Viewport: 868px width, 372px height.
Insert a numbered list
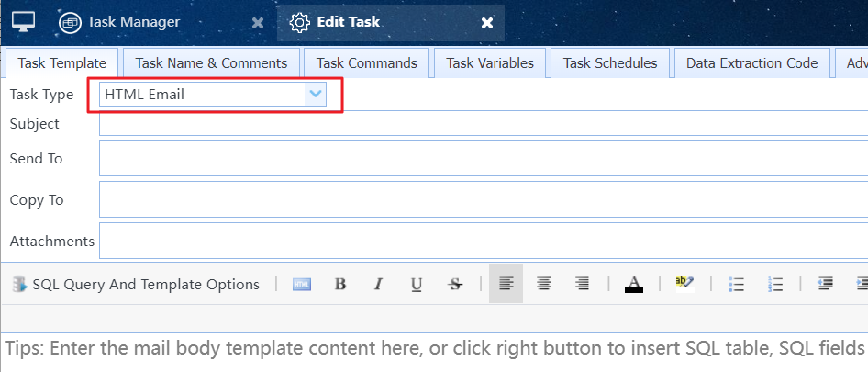pyautogui.click(x=775, y=285)
